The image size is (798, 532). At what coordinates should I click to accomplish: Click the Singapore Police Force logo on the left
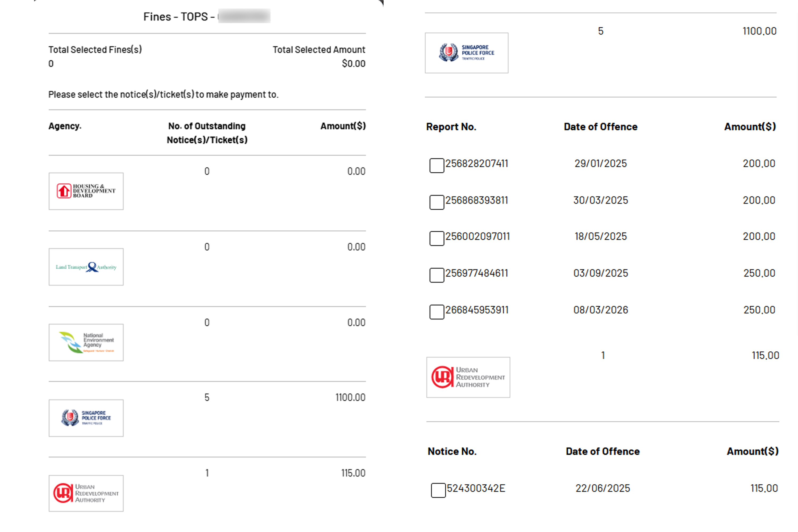pos(85,418)
